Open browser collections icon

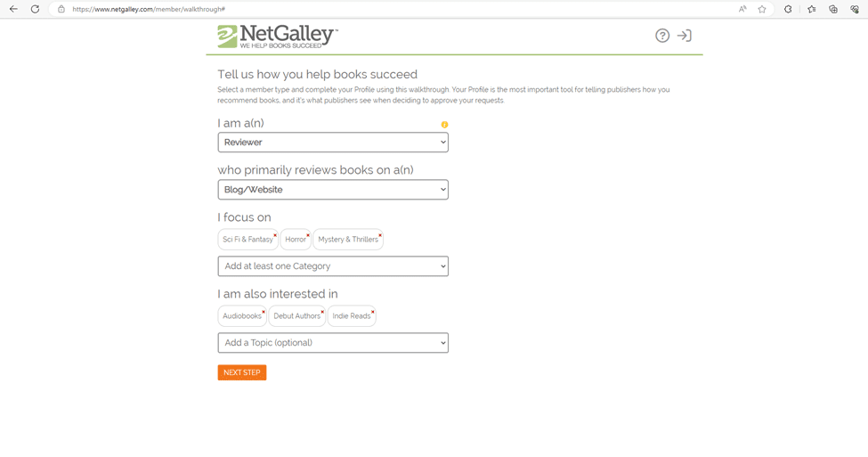point(833,9)
